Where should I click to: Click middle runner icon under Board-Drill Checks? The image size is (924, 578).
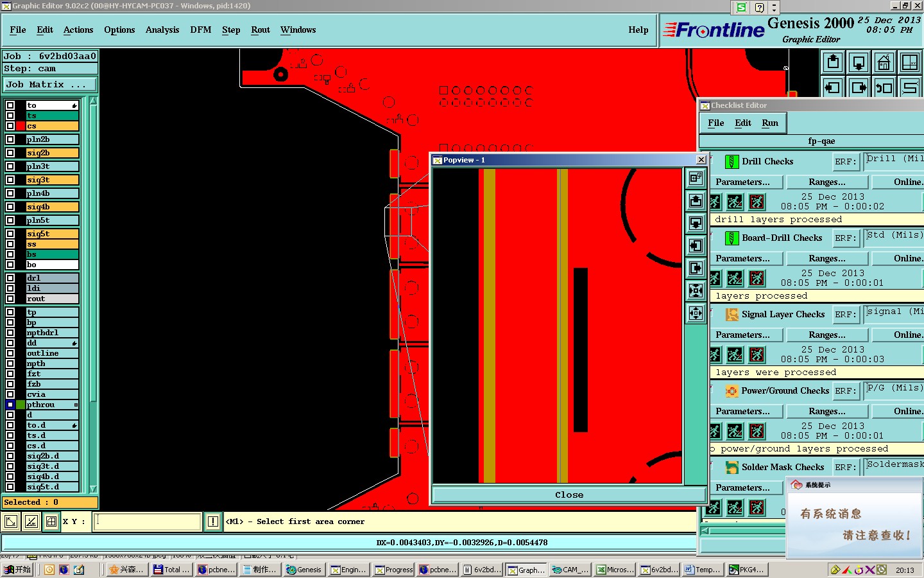tap(735, 278)
